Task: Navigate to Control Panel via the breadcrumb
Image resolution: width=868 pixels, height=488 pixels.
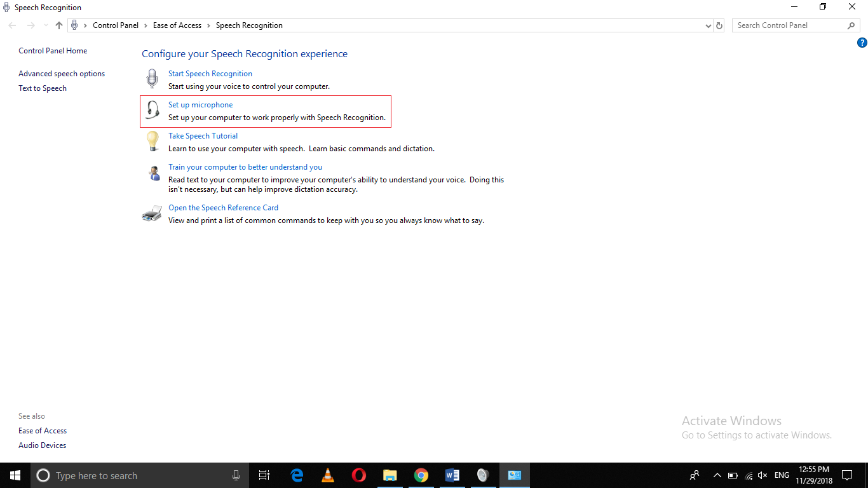Action: click(116, 25)
